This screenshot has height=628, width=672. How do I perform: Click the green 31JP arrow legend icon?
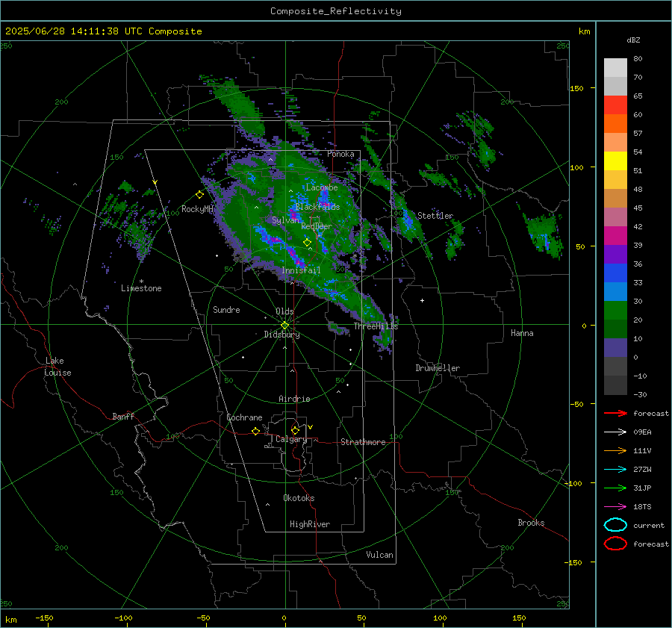(615, 488)
